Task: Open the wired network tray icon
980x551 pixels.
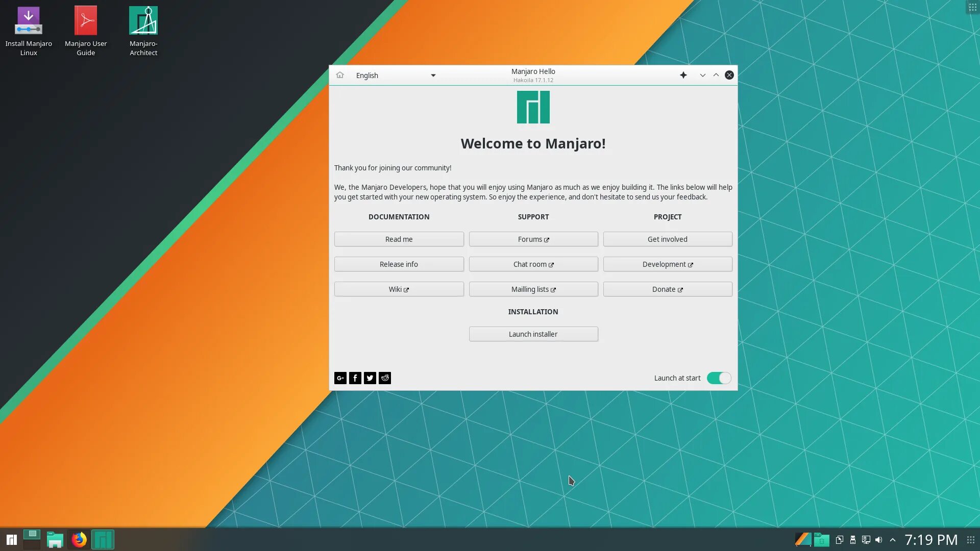Action: coord(866,540)
